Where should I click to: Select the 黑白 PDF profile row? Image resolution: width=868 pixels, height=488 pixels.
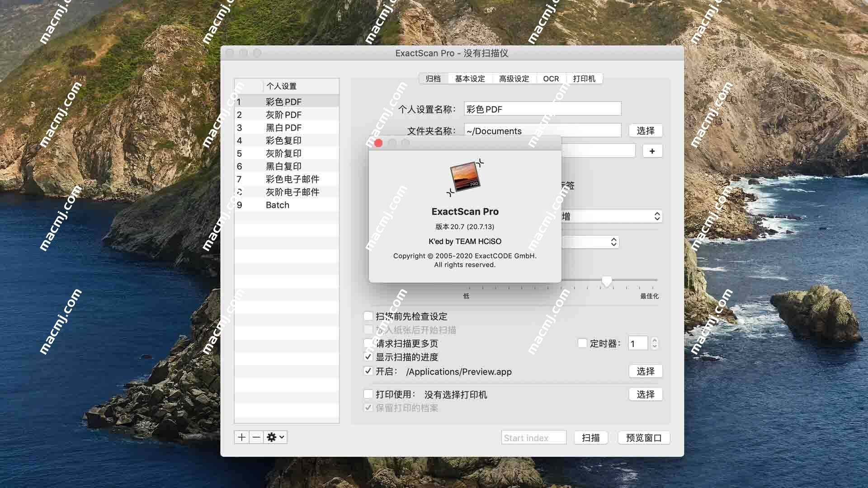tap(287, 127)
